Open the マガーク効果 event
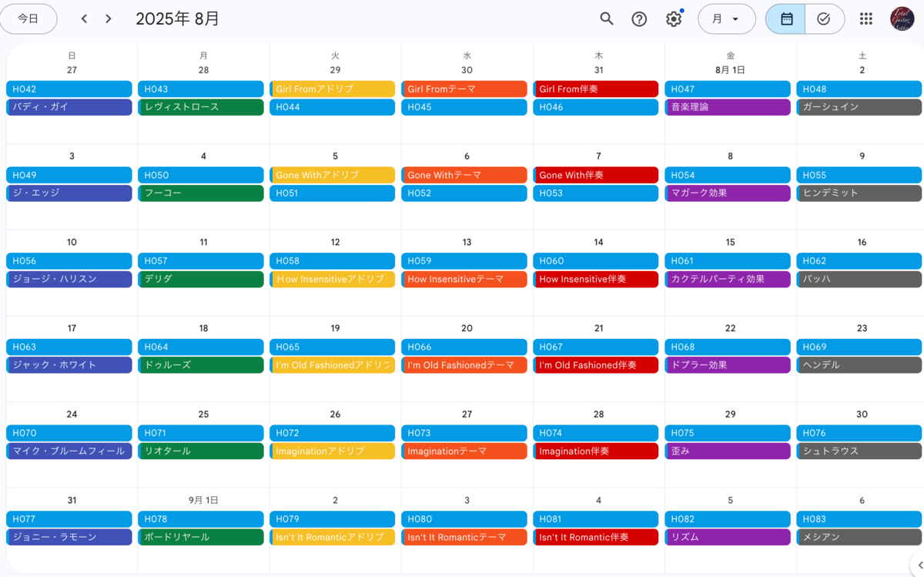 pyautogui.click(x=728, y=193)
